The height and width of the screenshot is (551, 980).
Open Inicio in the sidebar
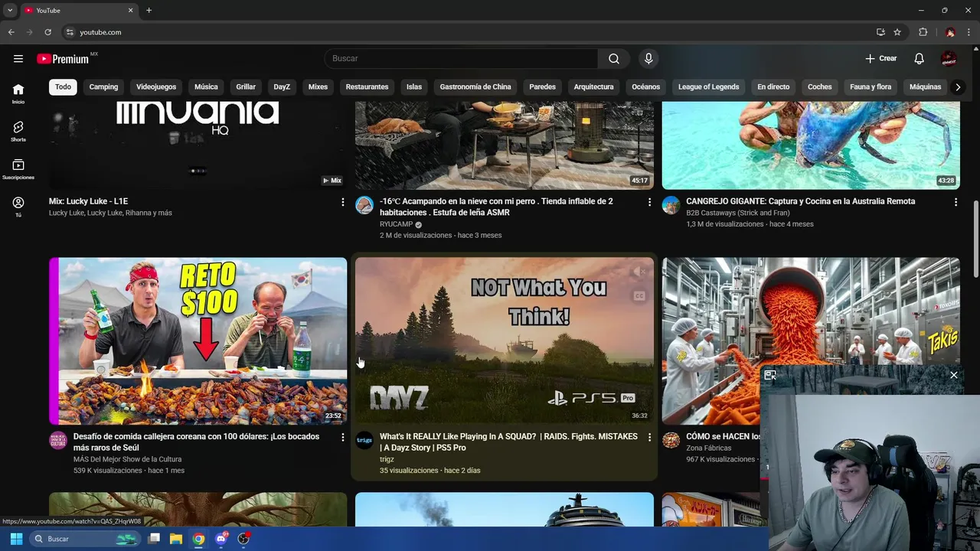coord(18,93)
